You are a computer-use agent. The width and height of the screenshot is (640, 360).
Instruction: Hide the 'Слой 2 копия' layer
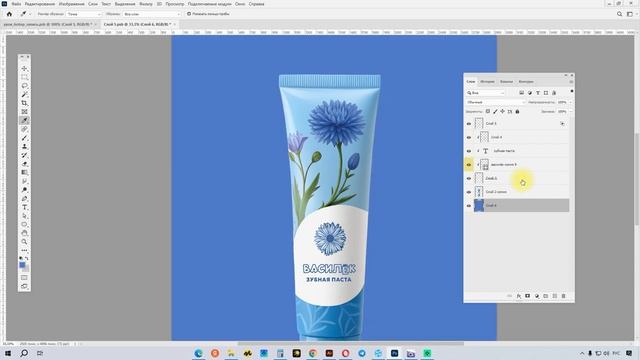[469, 192]
